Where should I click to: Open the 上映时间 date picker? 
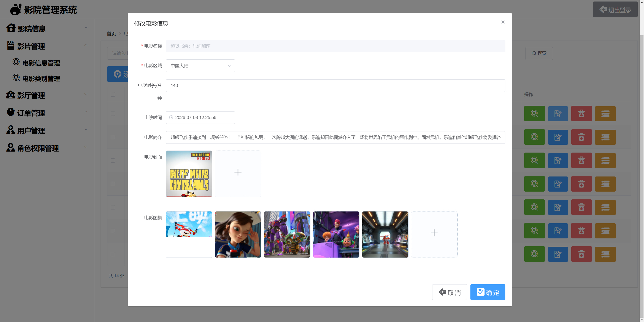tap(200, 118)
